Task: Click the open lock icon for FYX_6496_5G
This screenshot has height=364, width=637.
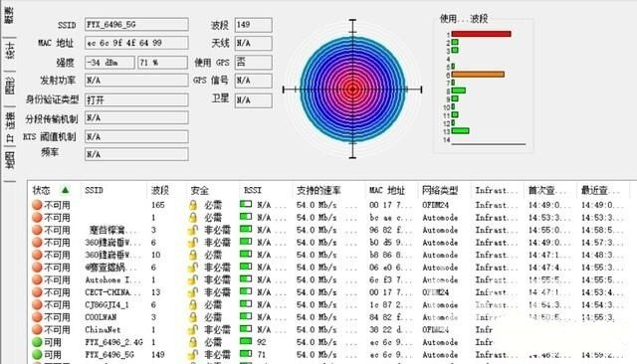Action: [193, 355]
